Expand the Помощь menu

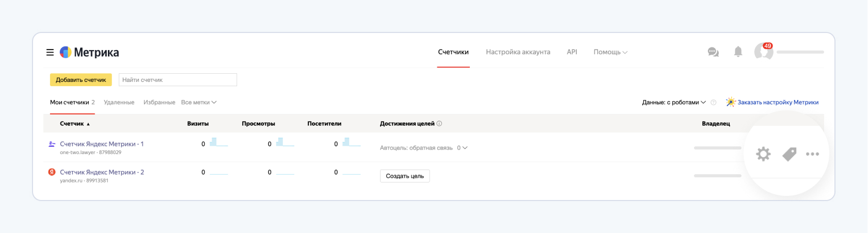(610, 52)
